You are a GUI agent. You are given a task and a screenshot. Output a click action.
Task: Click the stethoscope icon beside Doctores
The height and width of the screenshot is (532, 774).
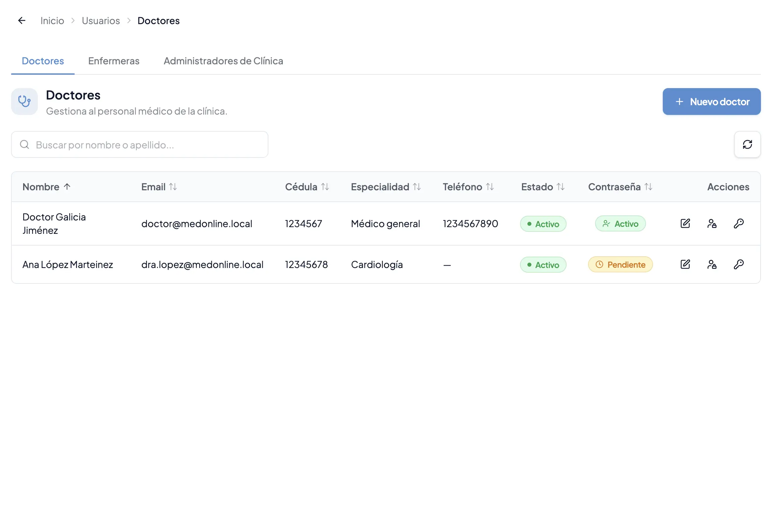click(24, 102)
